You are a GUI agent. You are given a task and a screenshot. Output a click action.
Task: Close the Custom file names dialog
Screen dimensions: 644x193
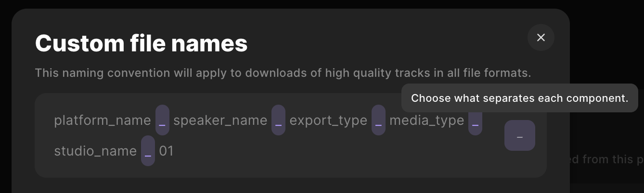coord(541,37)
